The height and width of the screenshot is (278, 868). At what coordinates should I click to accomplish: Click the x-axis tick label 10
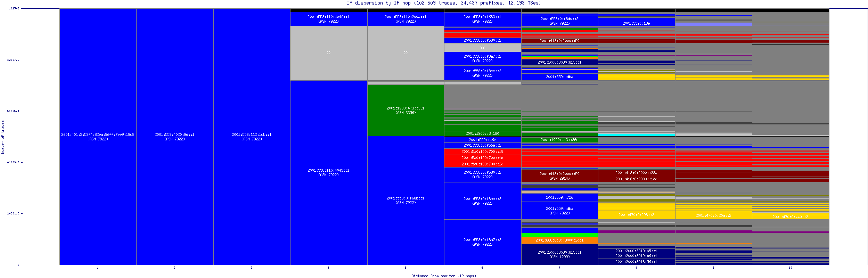[x=790, y=268]
